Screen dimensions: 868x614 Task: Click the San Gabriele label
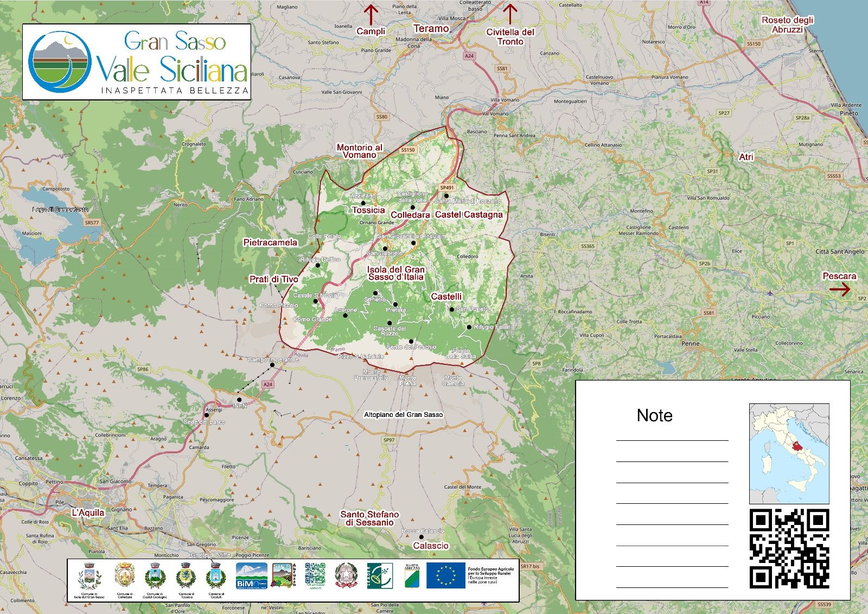pyautogui.click(x=385, y=254)
